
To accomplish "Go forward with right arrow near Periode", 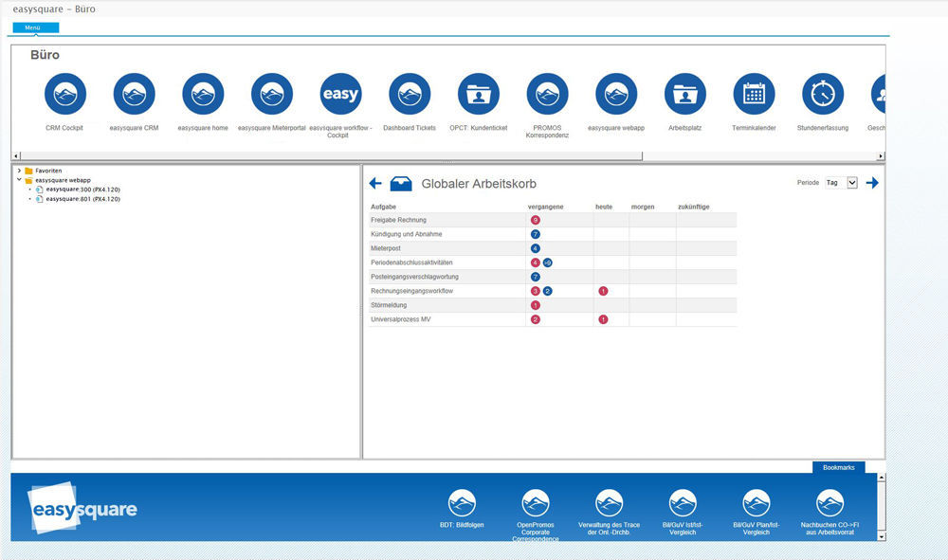I will click(872, 183).
